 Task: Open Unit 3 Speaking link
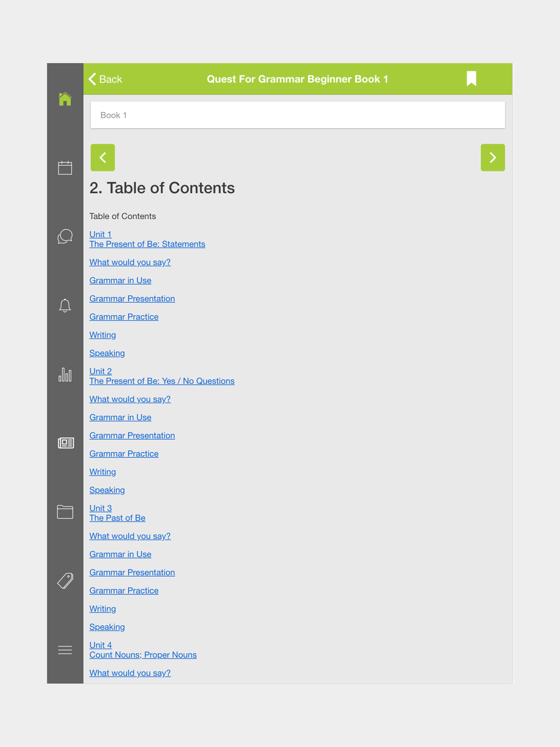[107, 628]
